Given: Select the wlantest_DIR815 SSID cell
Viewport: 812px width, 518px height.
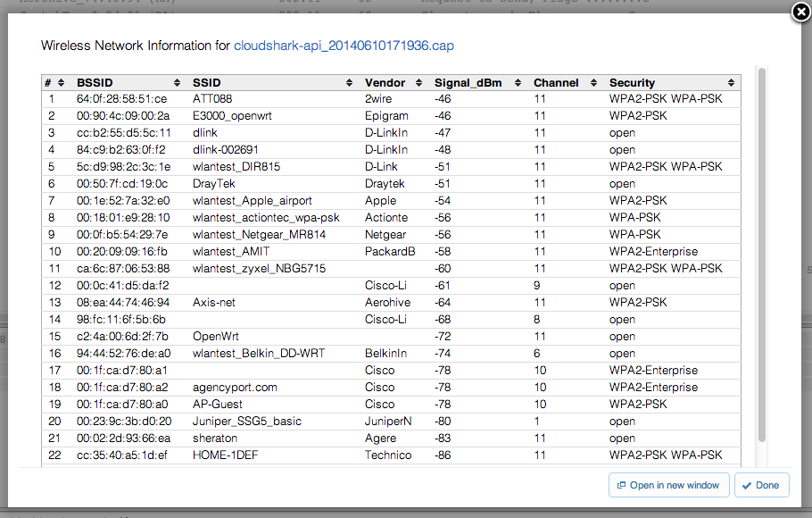Looking at the screenshot, I should [x=236, y=166].
